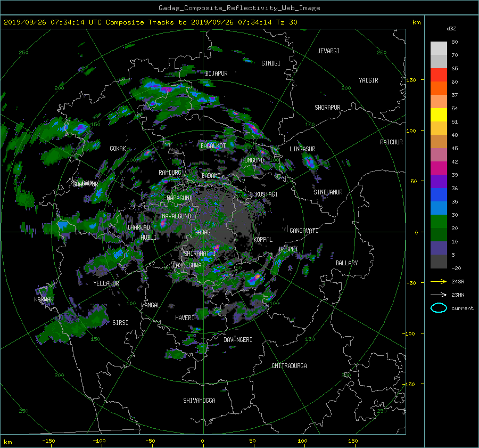Viewport: 479px width, 448px height.
Task: Click the DHARWAD city label
Action: click(138, 227)
